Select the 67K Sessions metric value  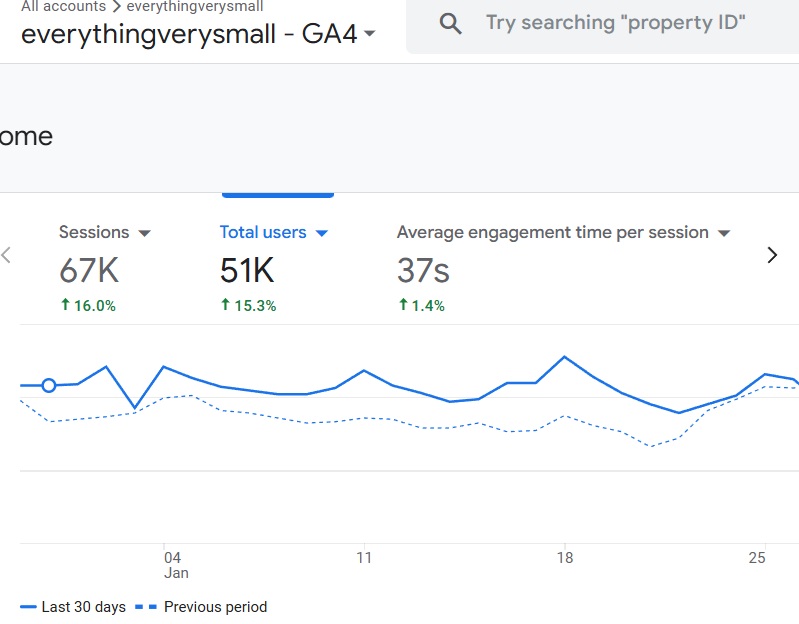tap(90, 270)
